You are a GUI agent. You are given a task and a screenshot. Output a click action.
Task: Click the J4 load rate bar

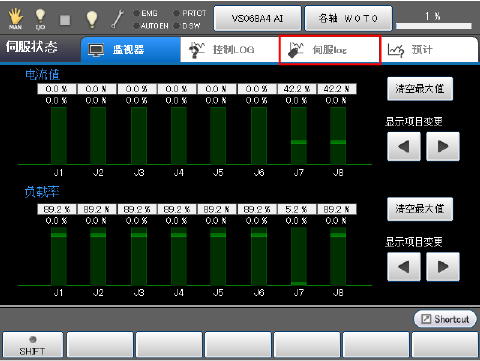pos(179,256)
